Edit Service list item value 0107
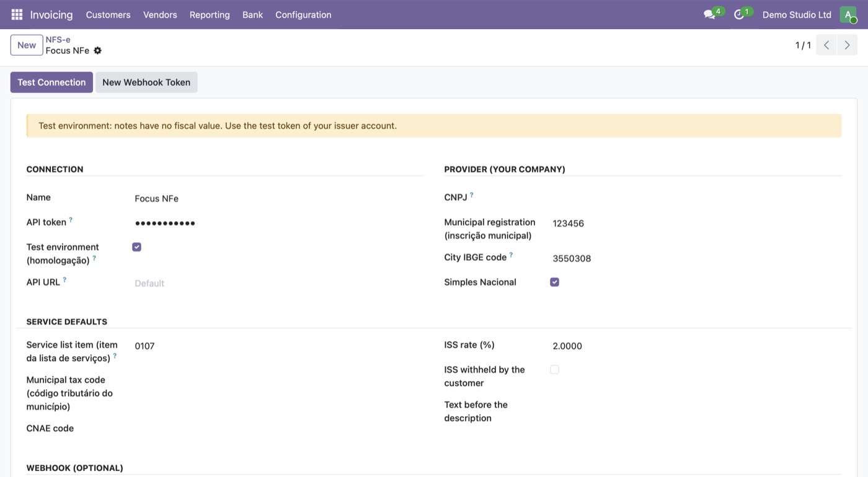 [279, 346]
